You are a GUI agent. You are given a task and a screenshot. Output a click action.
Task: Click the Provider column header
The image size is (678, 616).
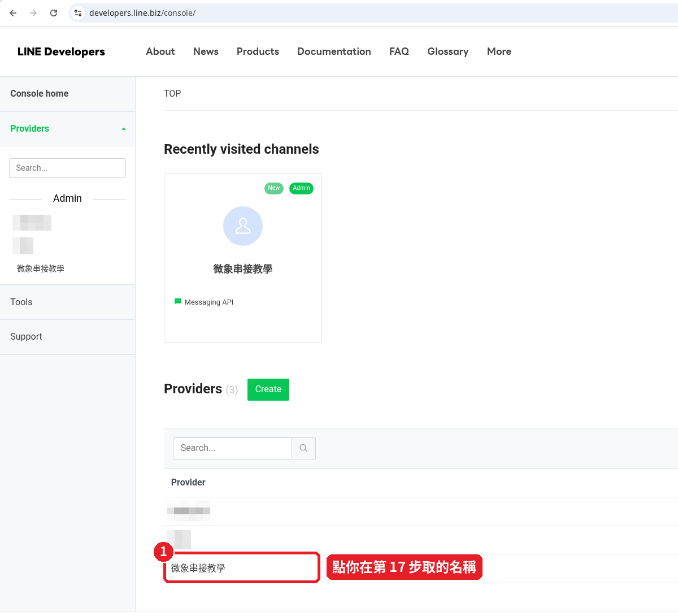(188, 482)
